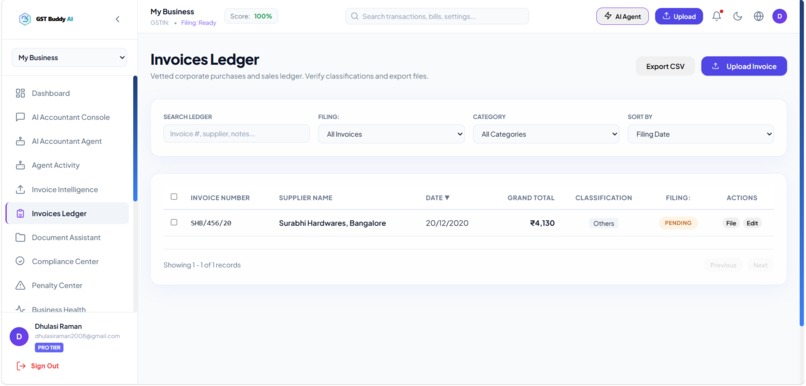
Task: Click the Sign Out link
Action: coord(45,366)
